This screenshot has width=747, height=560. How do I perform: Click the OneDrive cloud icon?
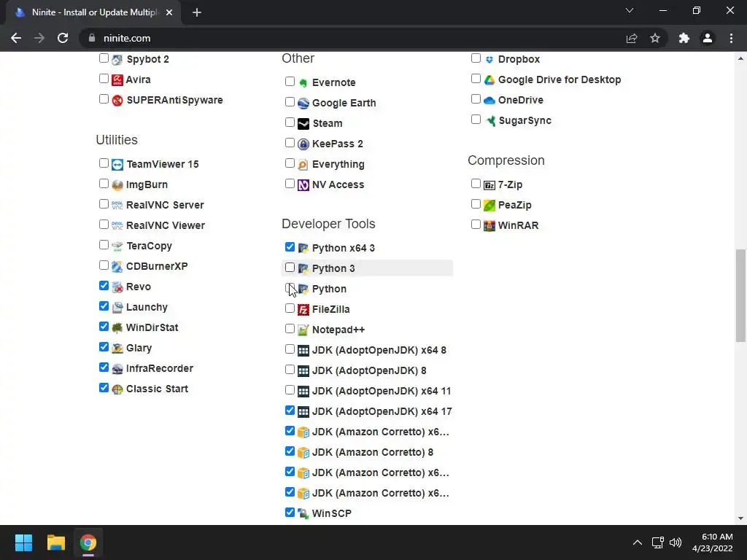(x=489, y=101)
